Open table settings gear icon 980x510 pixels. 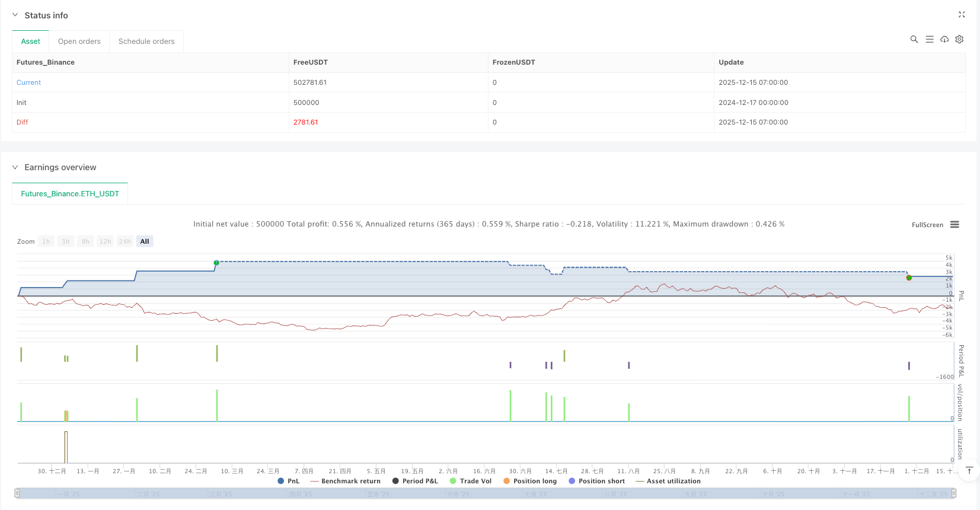[959, 39]
